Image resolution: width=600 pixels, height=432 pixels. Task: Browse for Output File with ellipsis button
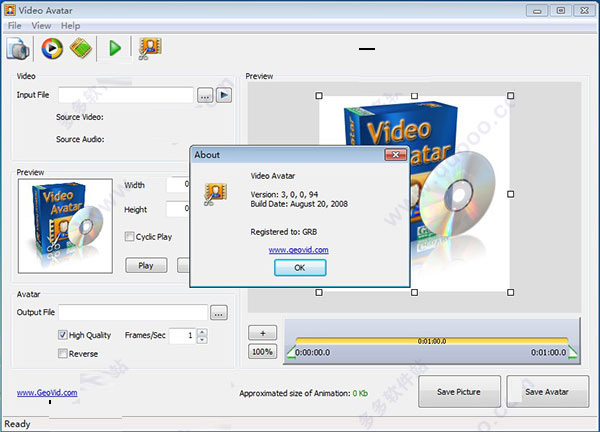point(218,313)
